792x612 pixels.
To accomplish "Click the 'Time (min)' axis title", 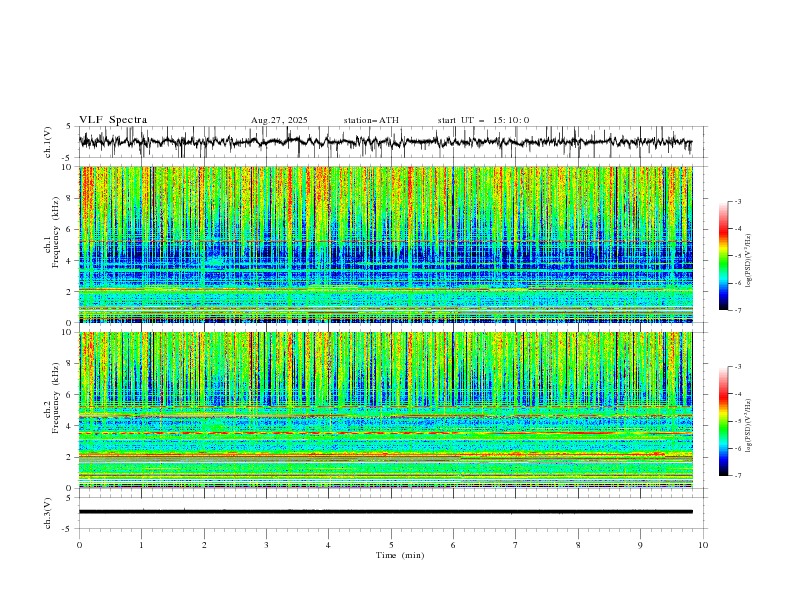I will tap(400, 555).
